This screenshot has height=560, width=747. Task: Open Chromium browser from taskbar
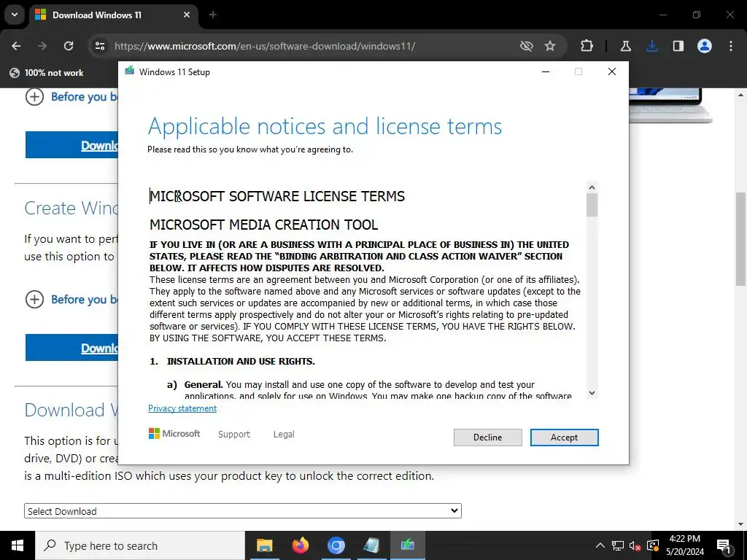pyautogui.click(x=336, y=545)
